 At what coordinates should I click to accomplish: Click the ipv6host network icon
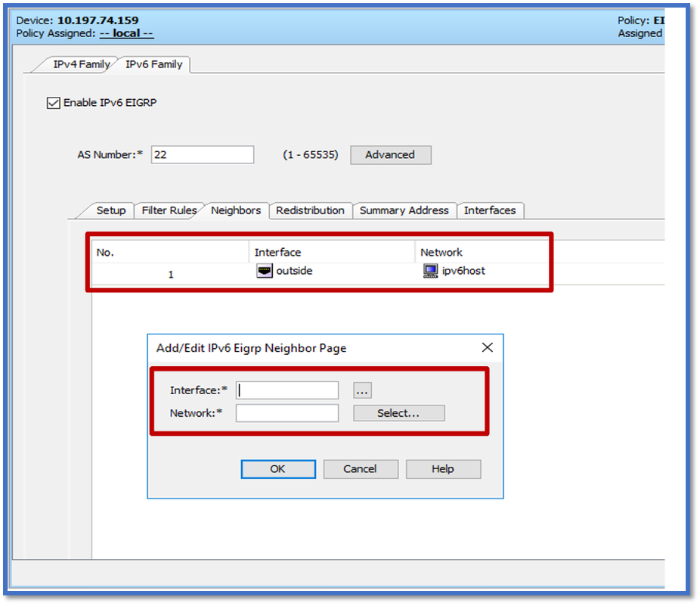coord(430,271)
